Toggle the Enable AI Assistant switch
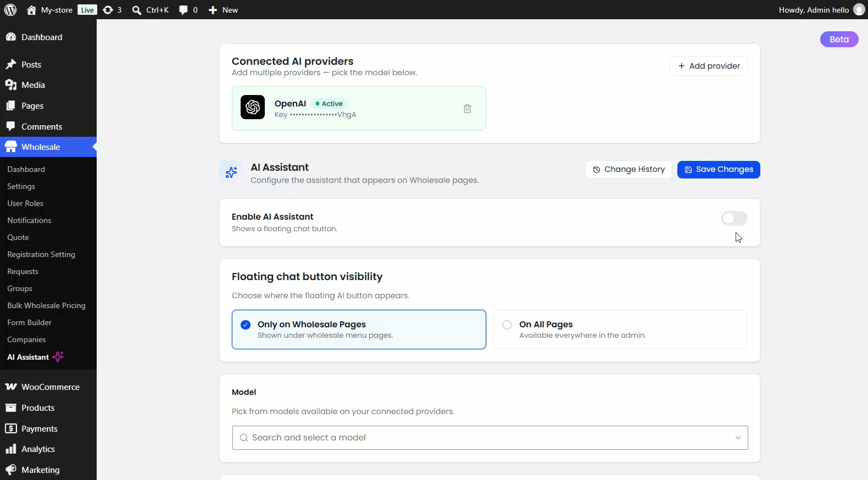This screenshot has width=868, height=480. (x=735, y=219)
